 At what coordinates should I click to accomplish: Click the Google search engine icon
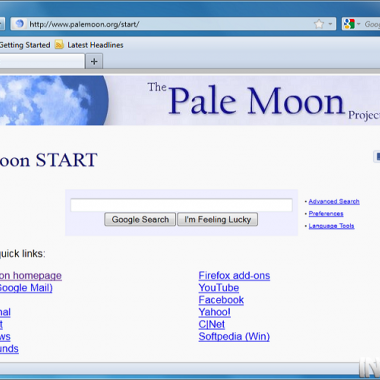tap(349, 24)
